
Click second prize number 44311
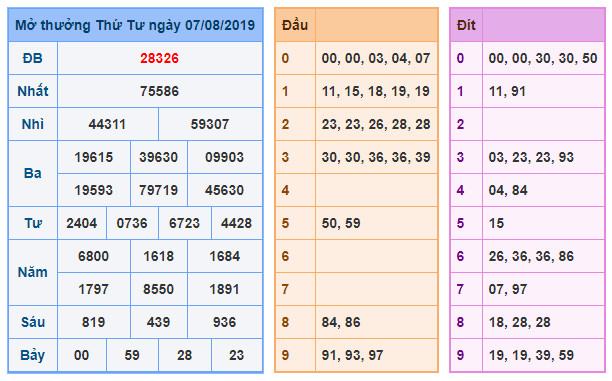[x=107, y=124]
